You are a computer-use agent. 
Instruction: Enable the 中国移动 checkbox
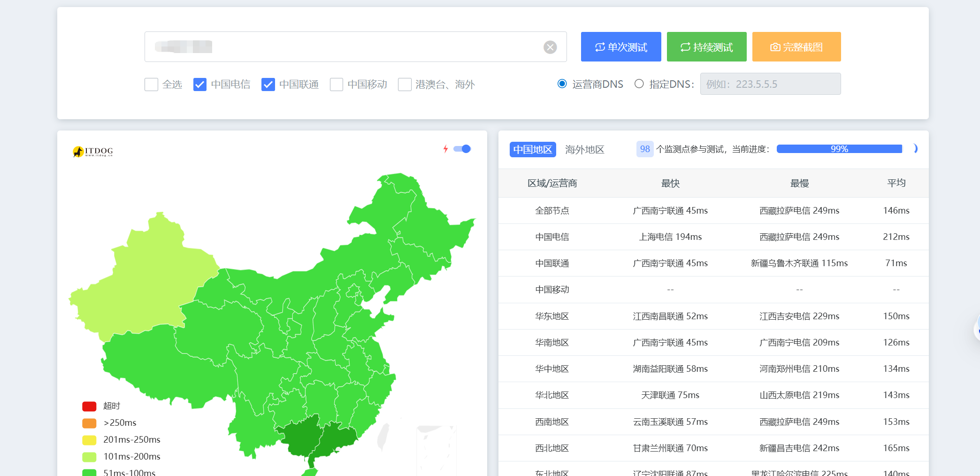[337, 84]
